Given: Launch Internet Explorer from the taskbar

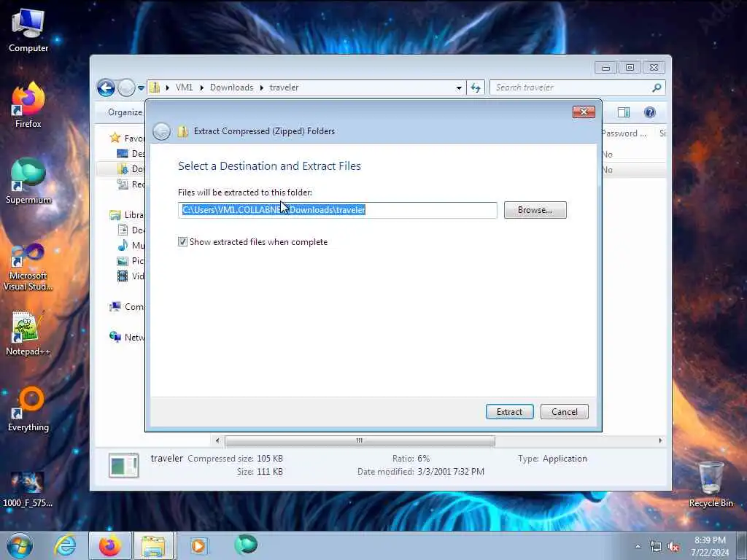Looking at the screenshot, I should 65,545.
